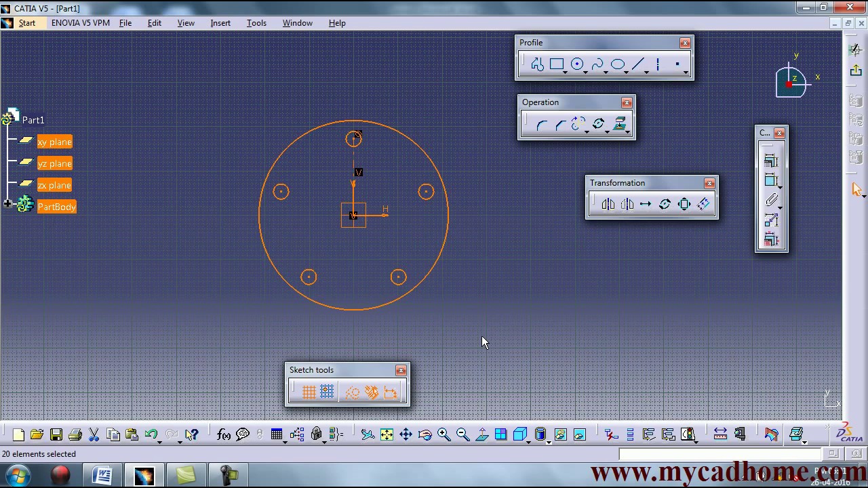
Task: Open the Tools menu
Action: click(256, 23)
